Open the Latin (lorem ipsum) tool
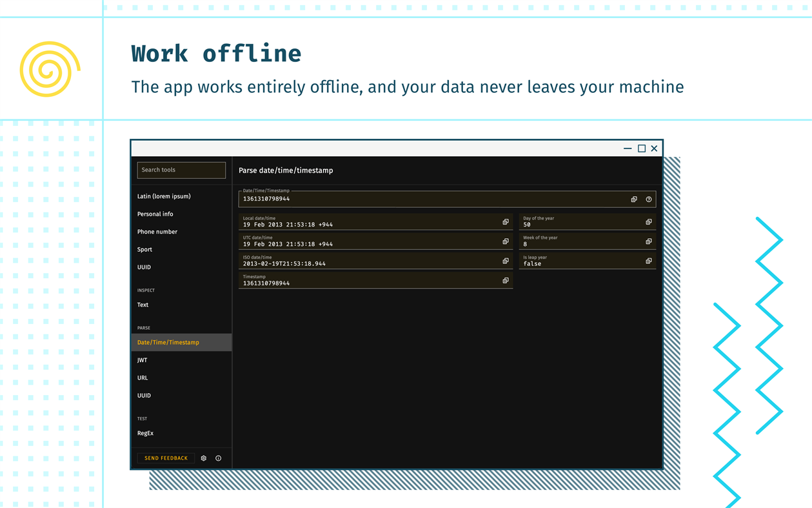Image resolution: width=812 pixels, height=508 pixels. [164, 196]
